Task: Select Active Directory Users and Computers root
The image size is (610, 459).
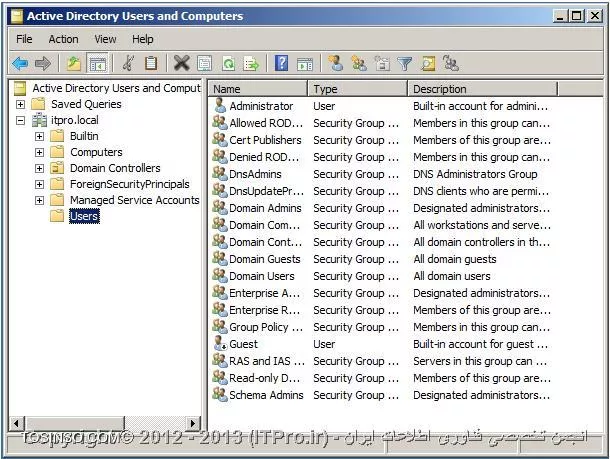Action: (x=116, y=88)
